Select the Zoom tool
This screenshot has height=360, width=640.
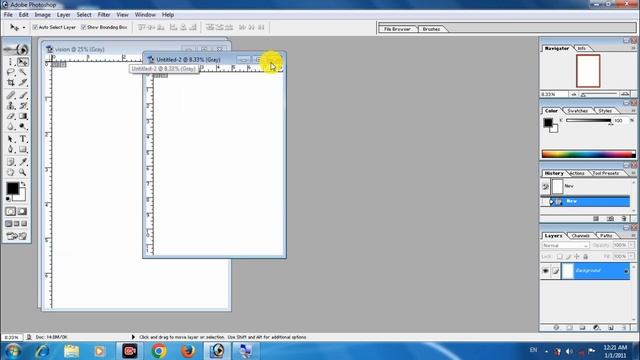23,172
